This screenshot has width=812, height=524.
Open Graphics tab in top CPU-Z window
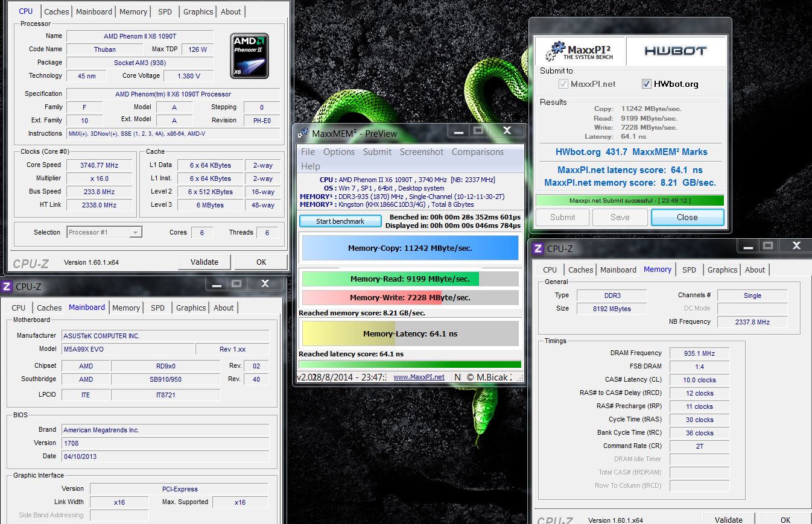click(198, 11)
